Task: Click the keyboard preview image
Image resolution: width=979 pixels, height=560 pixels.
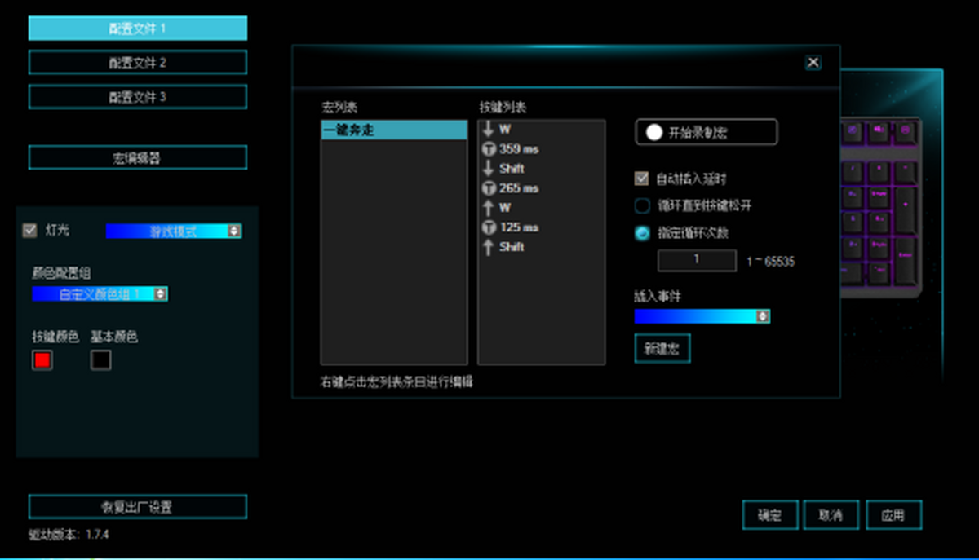Action: 880,208
